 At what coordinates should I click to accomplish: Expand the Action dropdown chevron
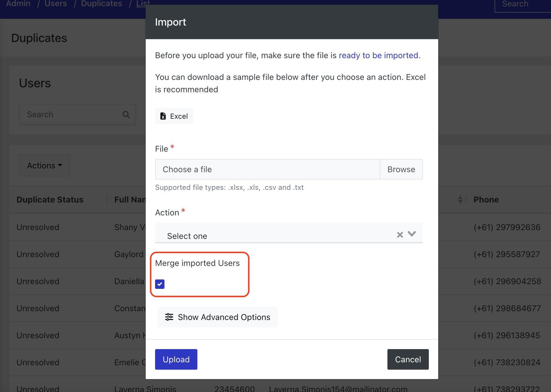412,234
